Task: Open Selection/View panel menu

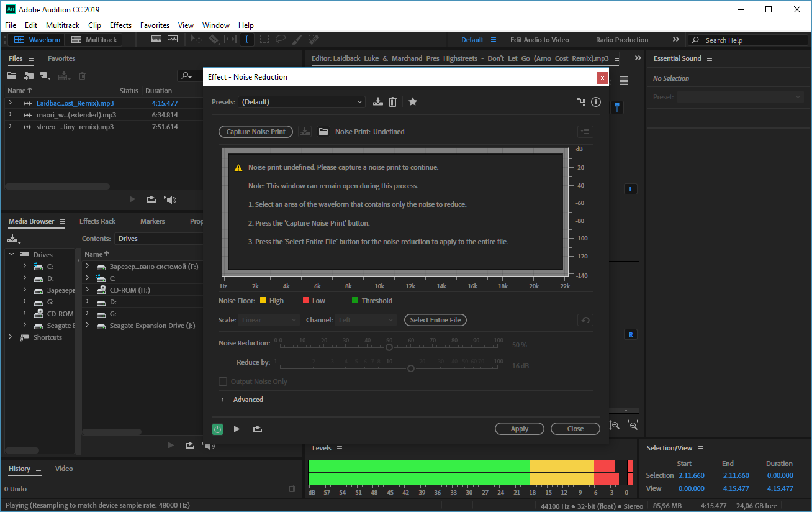Action: [x=701, y=448]
